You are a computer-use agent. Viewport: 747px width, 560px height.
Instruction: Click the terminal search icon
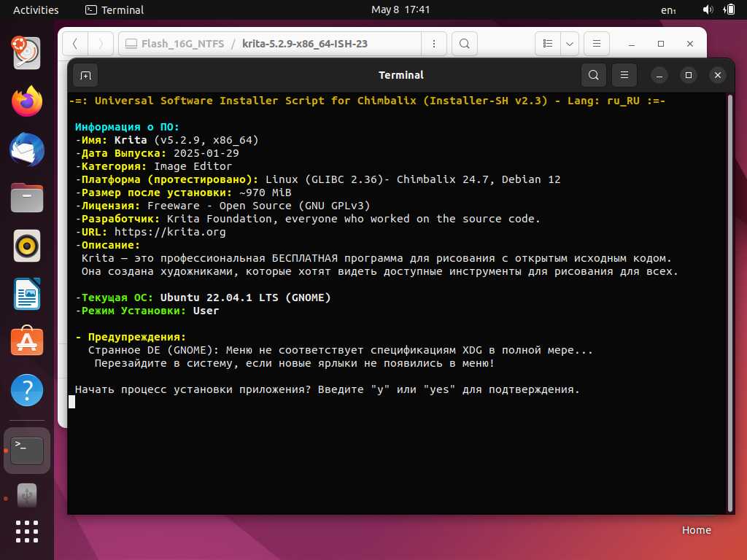pyautogui.click(x=594, y=75)
